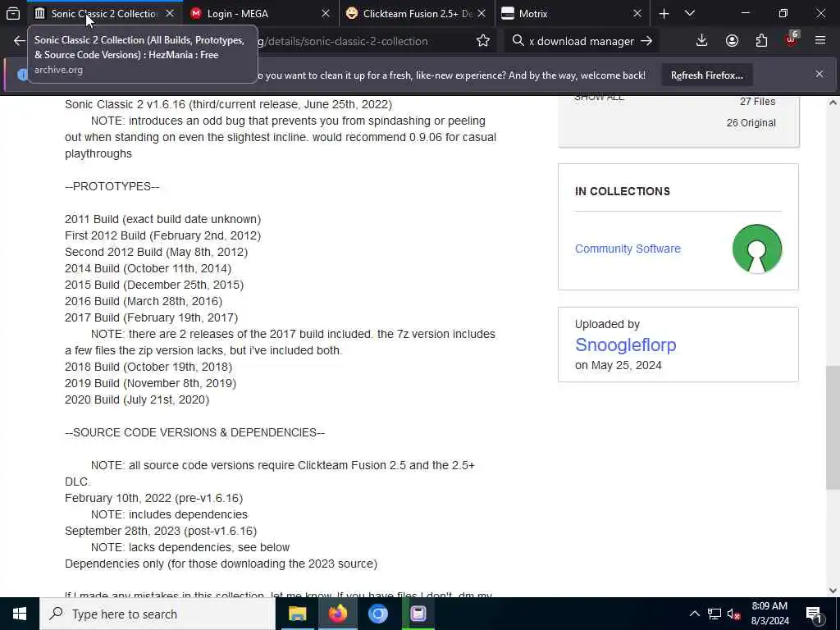
Task: Switch to the Clickteam Fusion 2.5+ tab
Action: pos(416,14)
